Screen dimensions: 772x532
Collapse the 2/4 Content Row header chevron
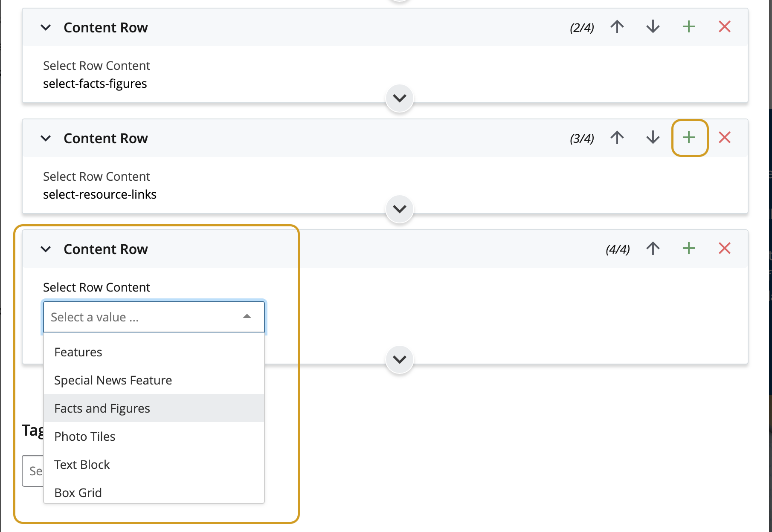pyautogui.click(x=46, y=28)
